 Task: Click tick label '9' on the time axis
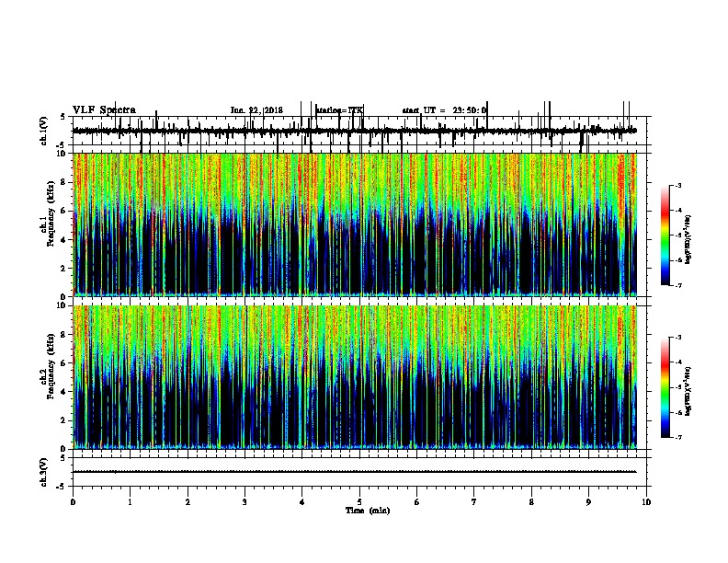[588, 502]
